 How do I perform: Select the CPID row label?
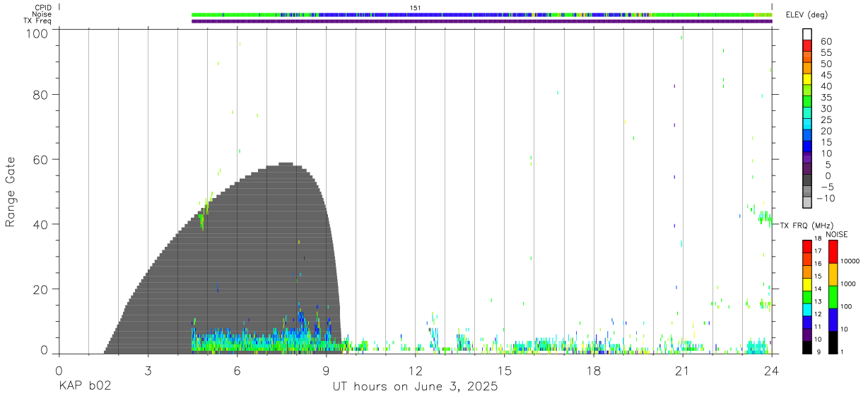(44, 8)
